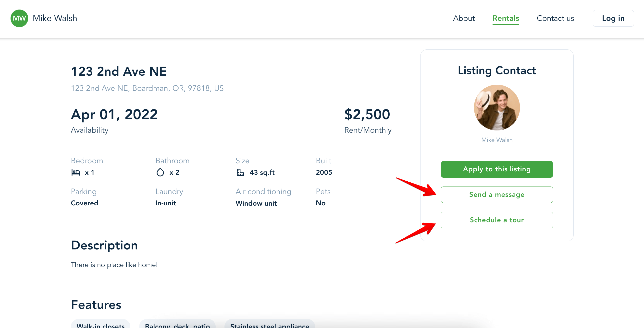Open the About menu item
Viewport: 644px width, 328px height.
point(464,18)
